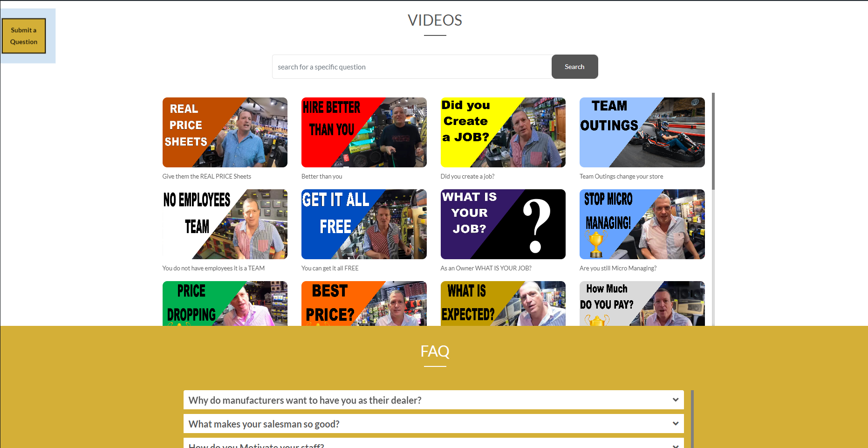Expand the salesman so good FAQ chevron
The width and height of the screenshot is (868, 448).
675,424
